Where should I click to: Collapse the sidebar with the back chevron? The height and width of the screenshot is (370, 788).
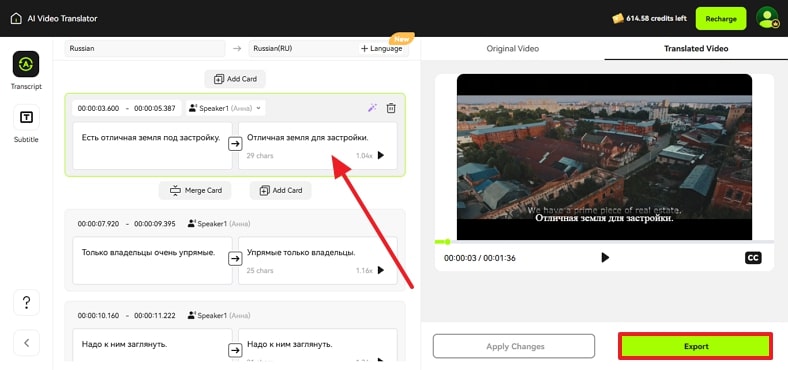pyautogui.click(x=27, y=343)
